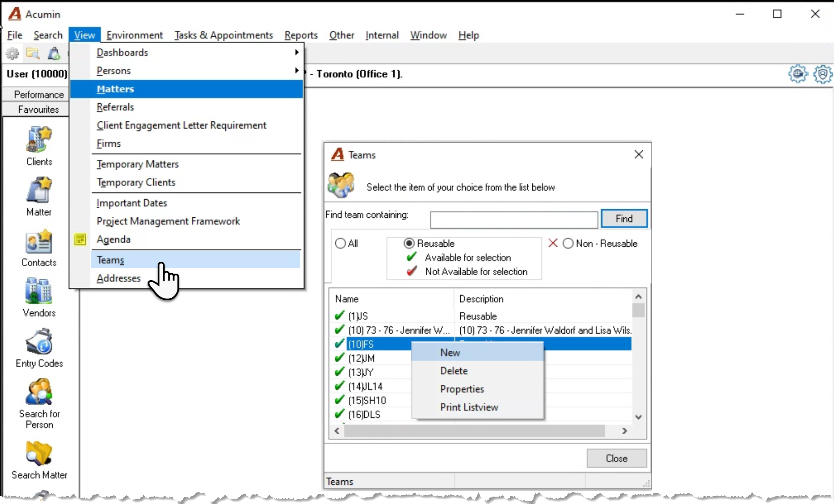Select the Non - Reusable radio button

[568, 243]
